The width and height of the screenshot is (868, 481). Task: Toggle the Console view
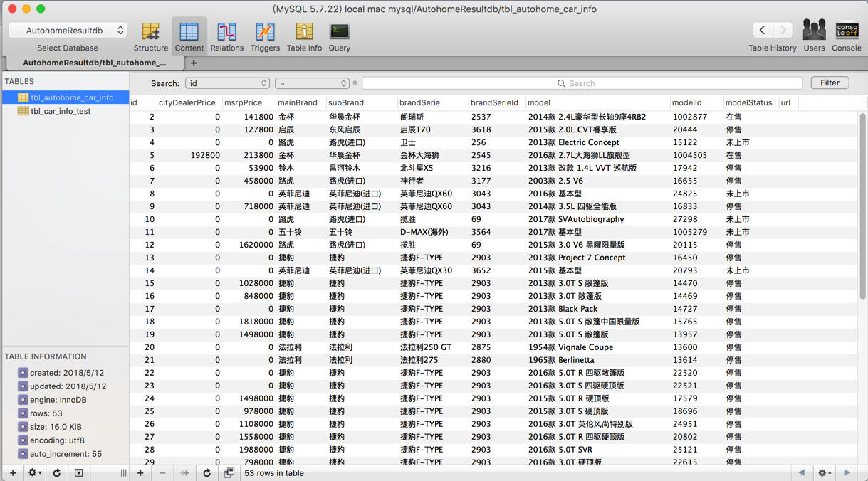[x=847, y=36]
